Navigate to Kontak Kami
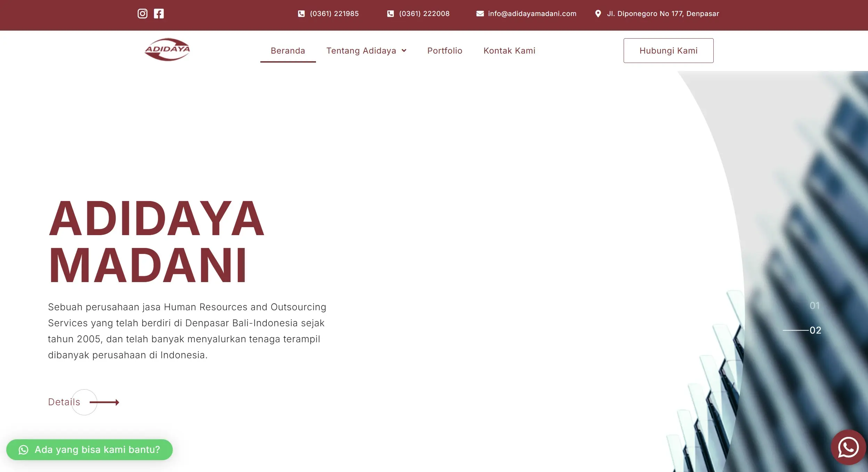The height and width of the screenshot is (472, 868). (x=509, y=51)
